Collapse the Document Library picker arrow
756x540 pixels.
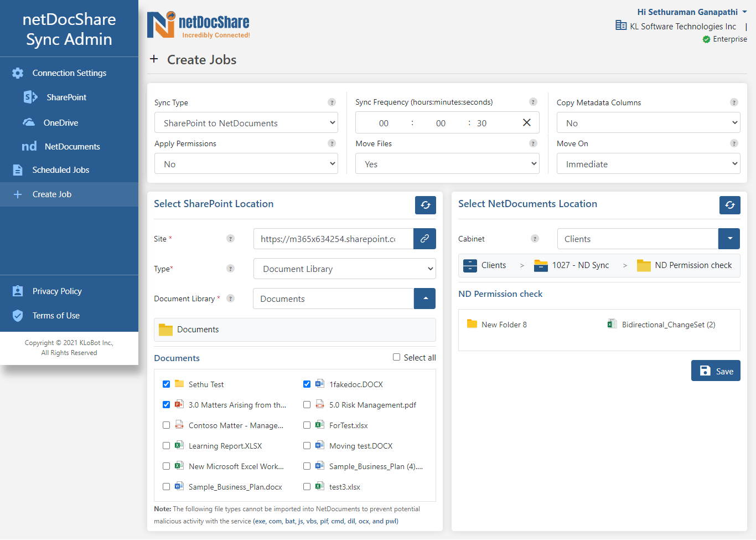pyautogui.click(x=424, y=299)
